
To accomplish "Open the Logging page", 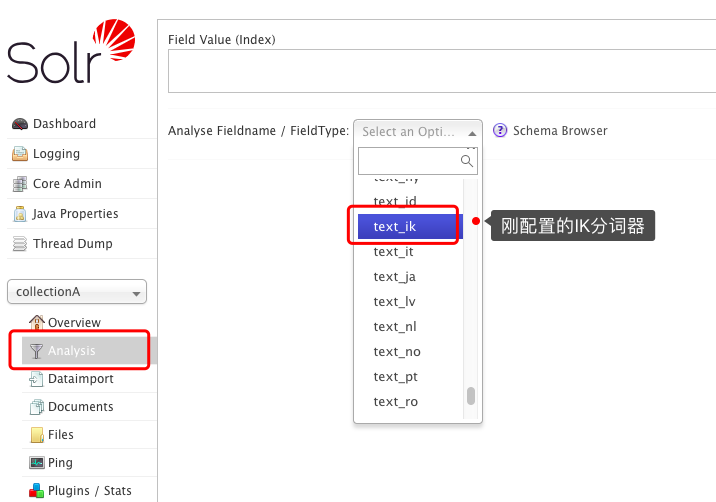I will point(56,154).
